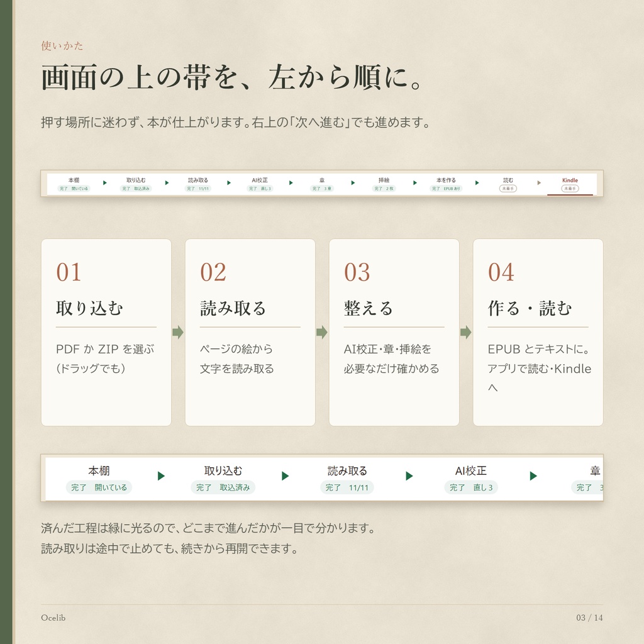This screenshot has height=644, width=644.
Task: Click the arrow between cards 03 and 04
Action: click(466, 332)
